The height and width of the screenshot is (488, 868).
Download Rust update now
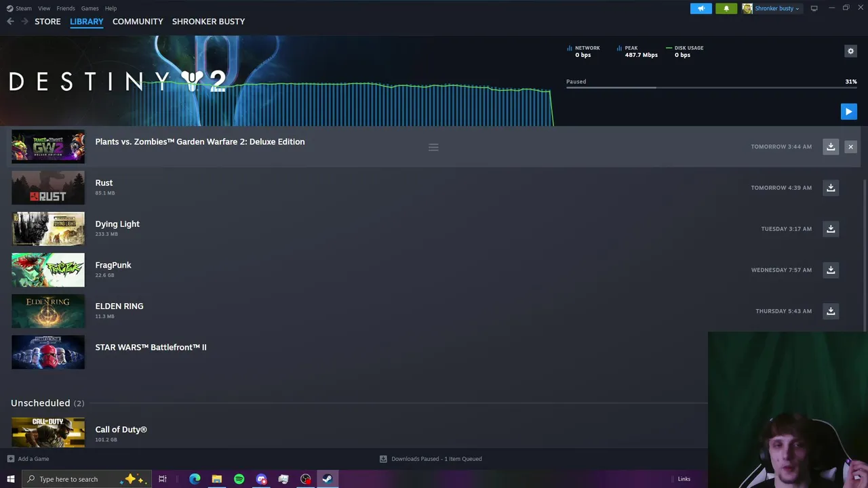(x=831, y=188)
